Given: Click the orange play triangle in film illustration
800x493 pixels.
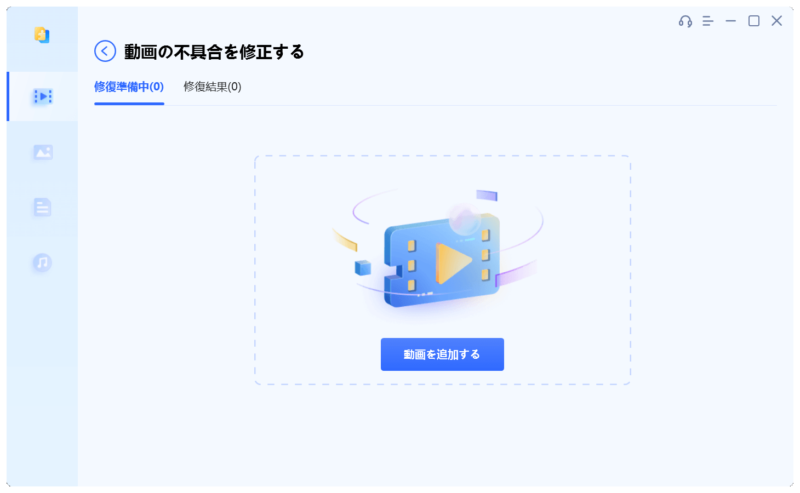Looking at the screenshot, I should pos(453,262).
